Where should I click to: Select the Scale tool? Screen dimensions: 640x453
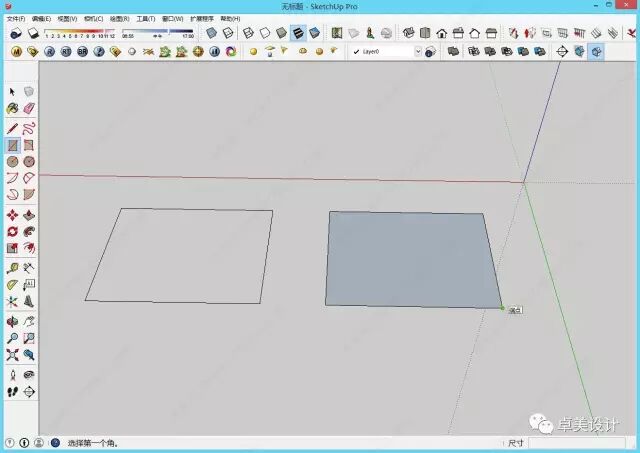pyautogui.click(x=12, y=248)
